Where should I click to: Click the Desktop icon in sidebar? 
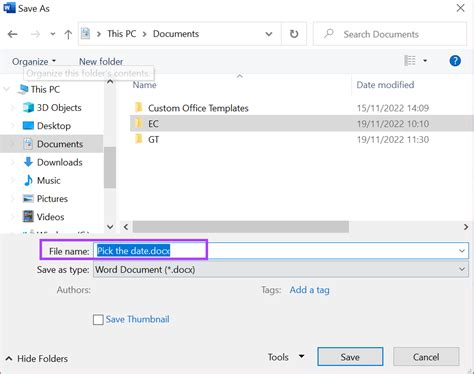pos(28,126)
